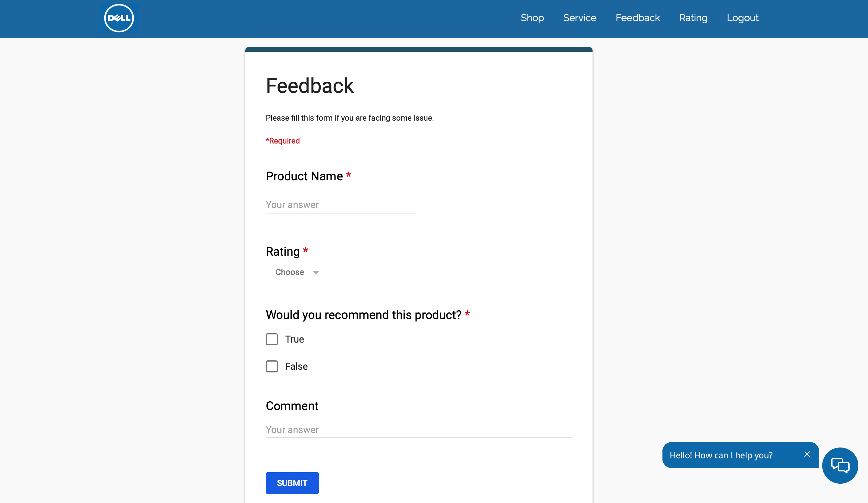Click the '*Required' notice text

tap(282, 141)
